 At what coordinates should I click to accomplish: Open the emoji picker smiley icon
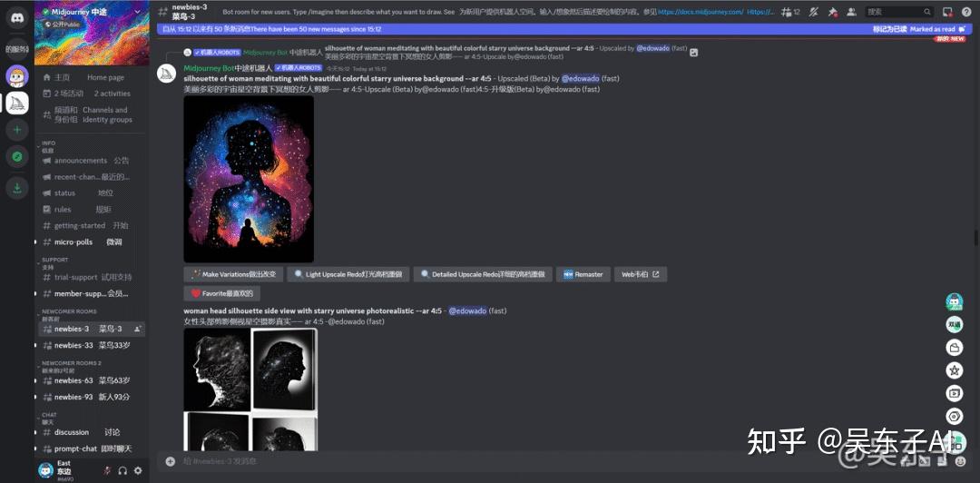[x=961, y=462]
